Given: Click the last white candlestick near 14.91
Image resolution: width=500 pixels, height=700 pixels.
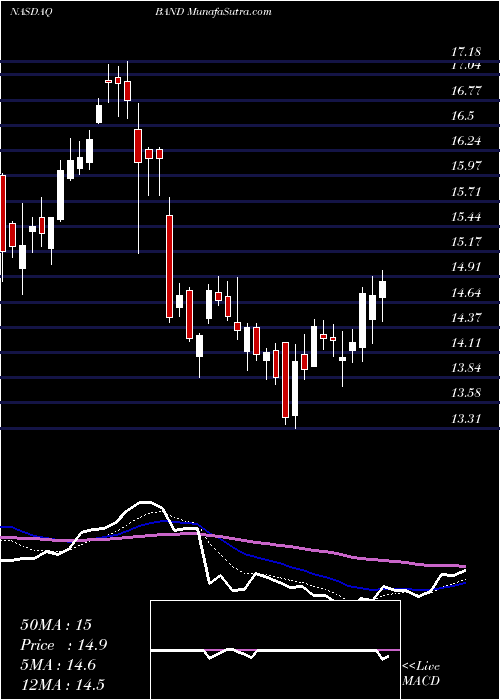Looking at the screenshot, I should (x=382, y=289).
